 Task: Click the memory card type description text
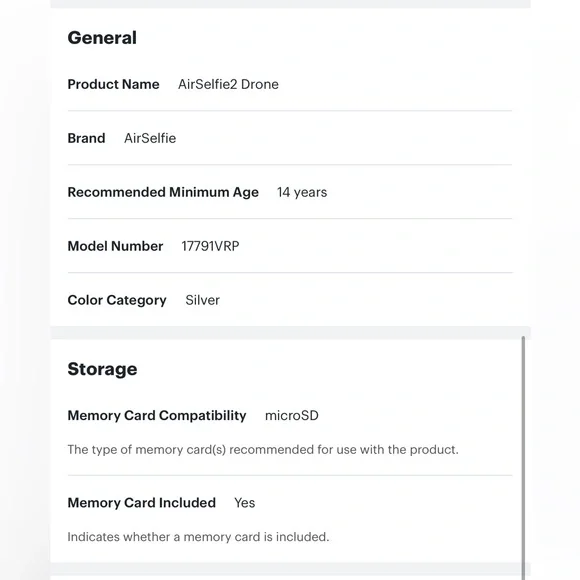pyautogui.click(x=263, y=450)
